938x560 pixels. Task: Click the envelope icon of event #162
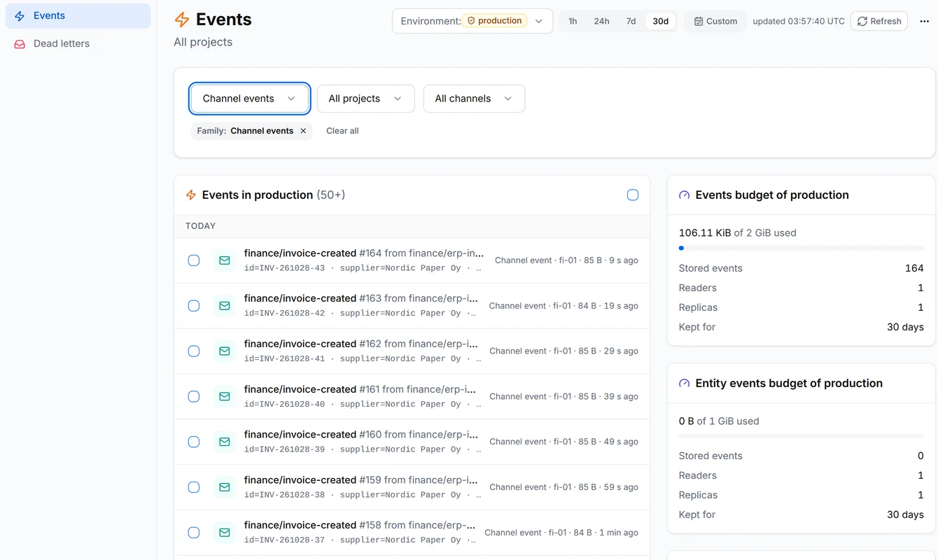[225, 351]
